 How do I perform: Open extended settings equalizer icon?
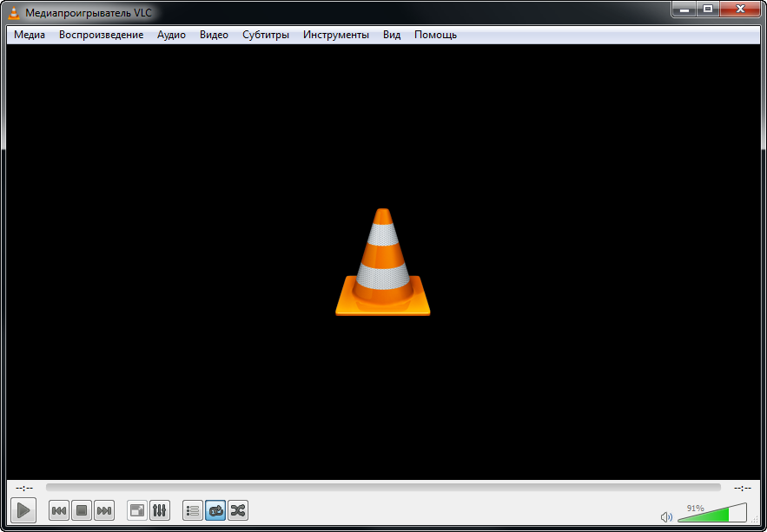[160, 510]
